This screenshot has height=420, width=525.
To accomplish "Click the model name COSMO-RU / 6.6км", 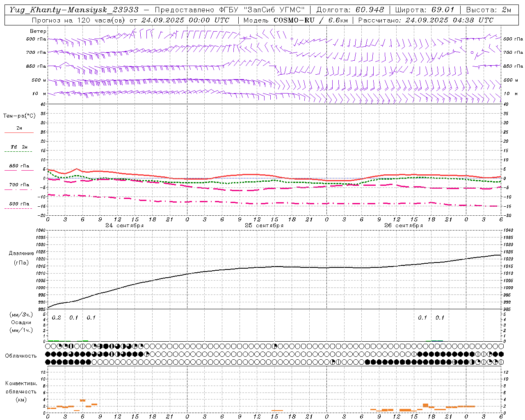I will 310,20.
